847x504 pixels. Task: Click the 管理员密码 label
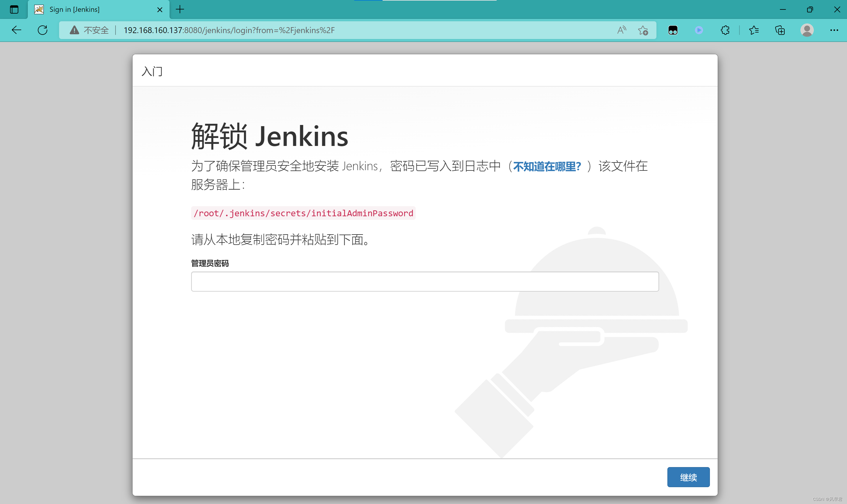[210, 263]
